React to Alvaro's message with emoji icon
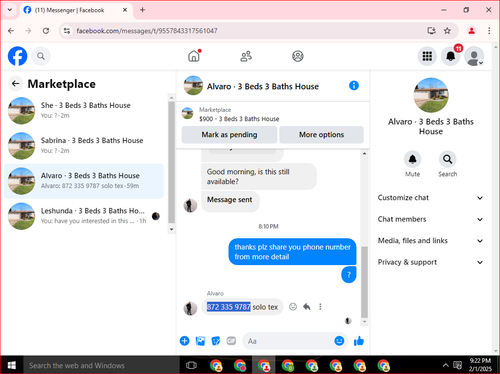500x374 pixels. click(x=293, y=307)
